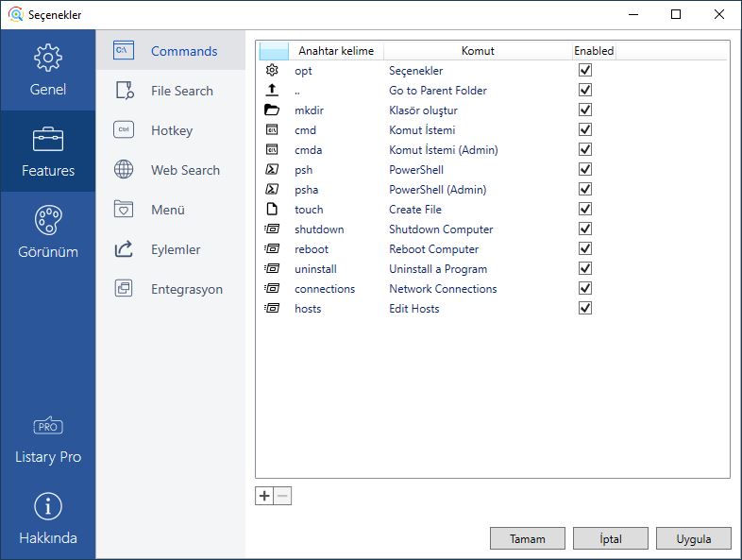Viewport: 742px width, 560px height.
Task: Sort by Anahtar kelime column header
Action: [336, 51]
